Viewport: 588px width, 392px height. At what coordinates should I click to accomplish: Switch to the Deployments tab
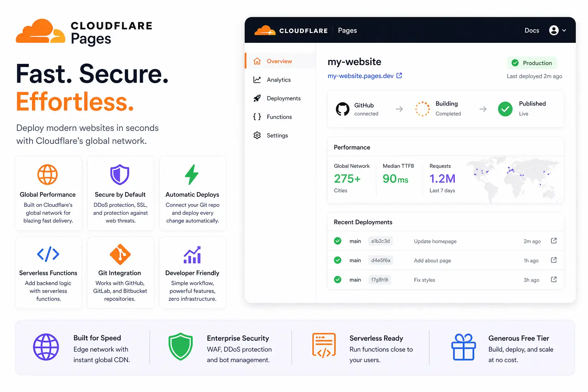[x=283, y=98]
